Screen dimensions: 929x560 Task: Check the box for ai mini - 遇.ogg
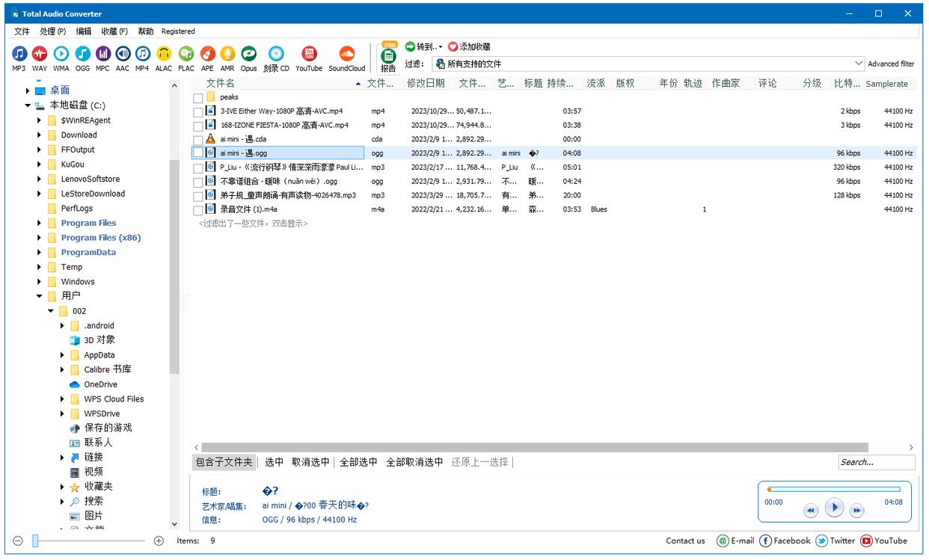(197, 153)
